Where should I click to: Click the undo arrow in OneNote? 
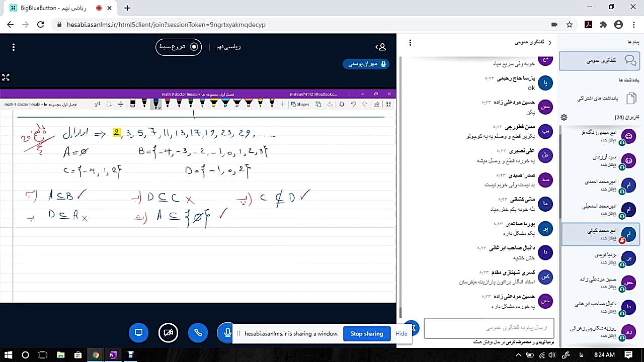[x=353, y=104]
